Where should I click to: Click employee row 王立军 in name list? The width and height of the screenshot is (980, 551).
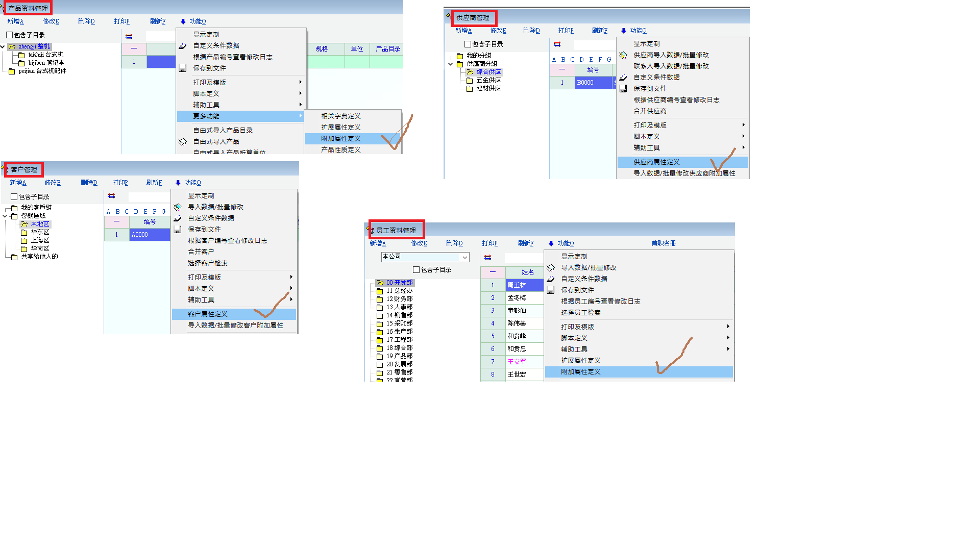pyautogui.click(x=517, y=362)
